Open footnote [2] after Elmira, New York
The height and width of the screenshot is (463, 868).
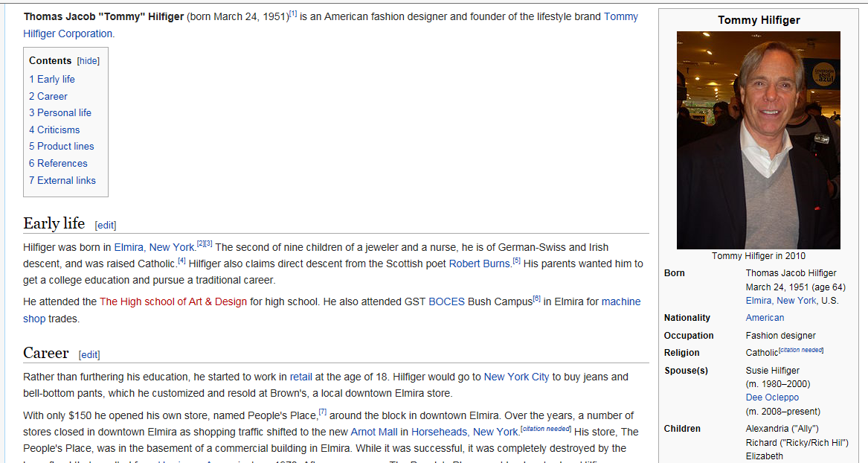coord(200,243)
